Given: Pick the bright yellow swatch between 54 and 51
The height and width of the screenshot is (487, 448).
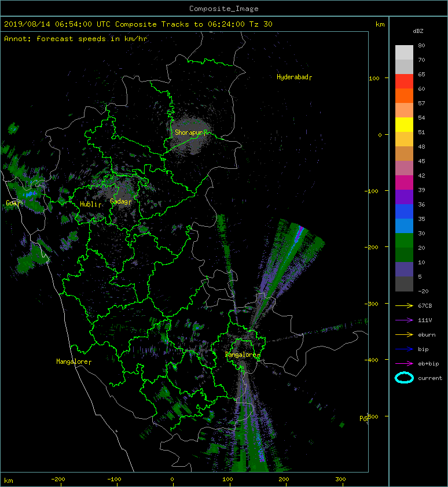Looking at the screenshot, I should click(404, 125).
